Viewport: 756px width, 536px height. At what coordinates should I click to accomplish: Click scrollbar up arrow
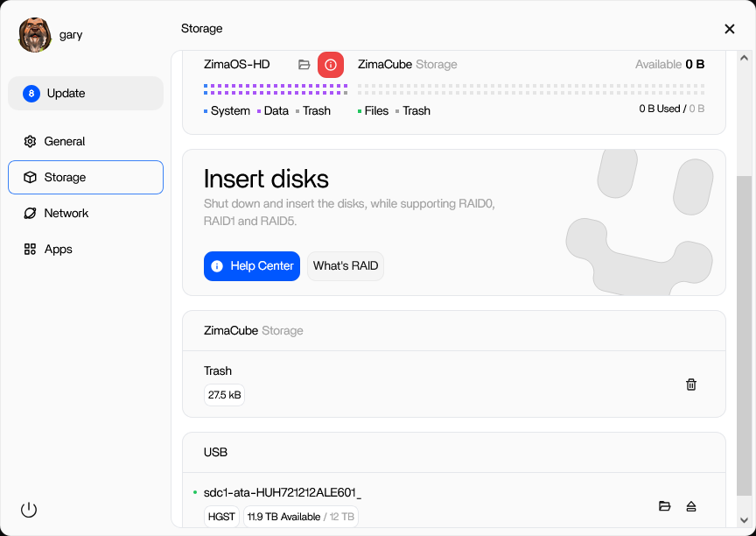coord(745,58)
